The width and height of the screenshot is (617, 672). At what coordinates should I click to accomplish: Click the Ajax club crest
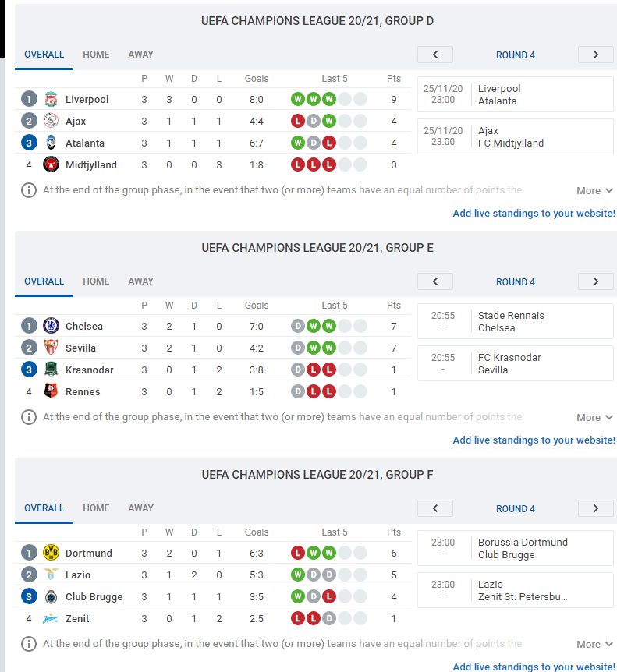(x=51, y=121)
